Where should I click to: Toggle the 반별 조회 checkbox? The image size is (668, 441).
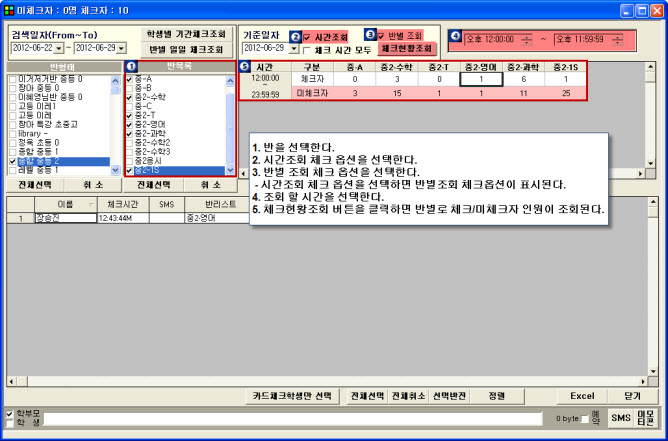(x=381, y=35)
